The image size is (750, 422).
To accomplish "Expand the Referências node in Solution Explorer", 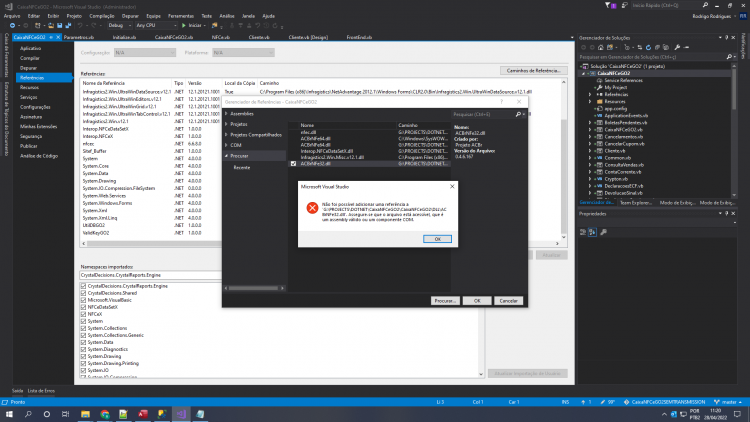I will pos(590,95).
